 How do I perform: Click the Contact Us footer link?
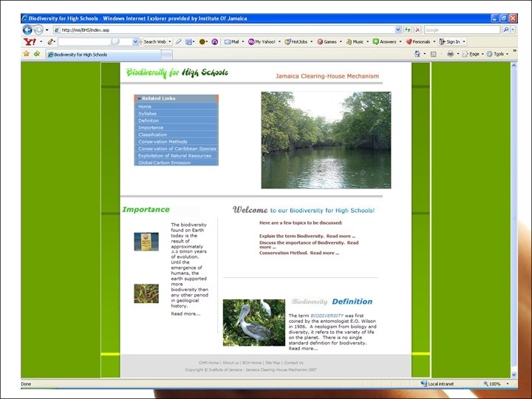click(293, 363)
